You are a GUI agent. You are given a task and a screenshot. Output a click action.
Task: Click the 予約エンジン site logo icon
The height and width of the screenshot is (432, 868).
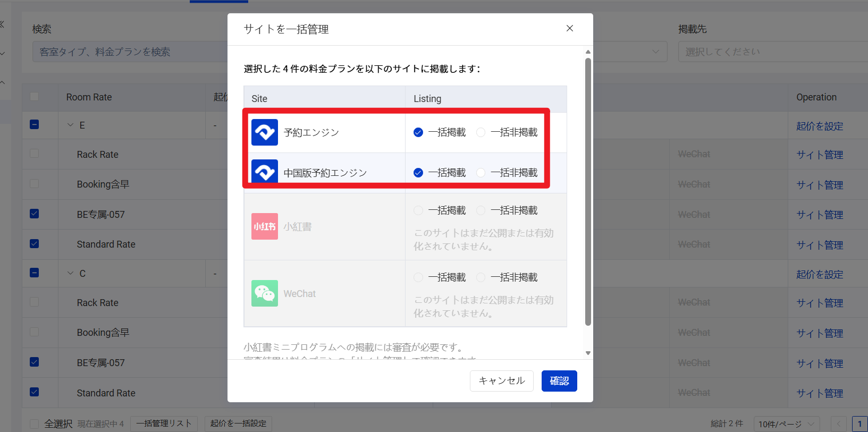click(x=265, y=132)
